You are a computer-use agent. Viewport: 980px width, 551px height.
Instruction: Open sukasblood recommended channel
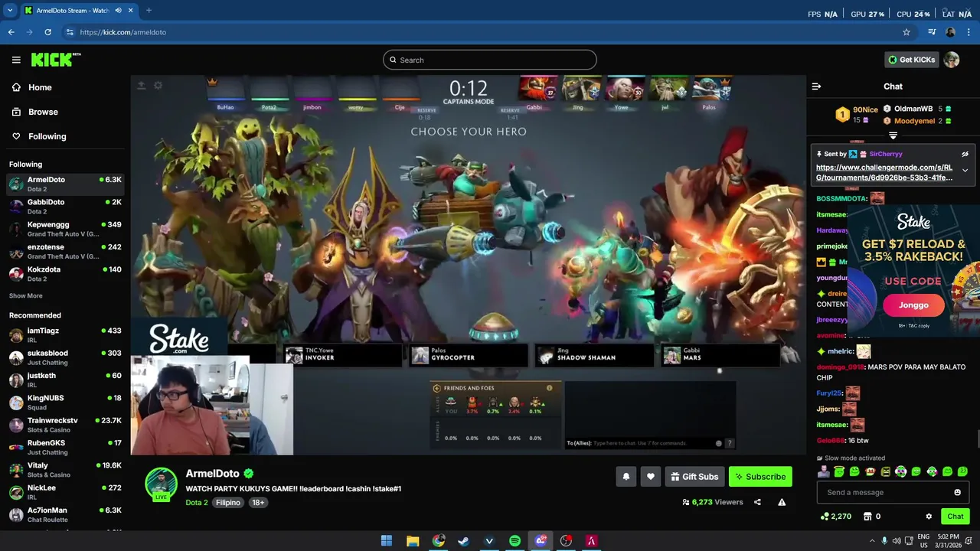[x=65, y=357]
